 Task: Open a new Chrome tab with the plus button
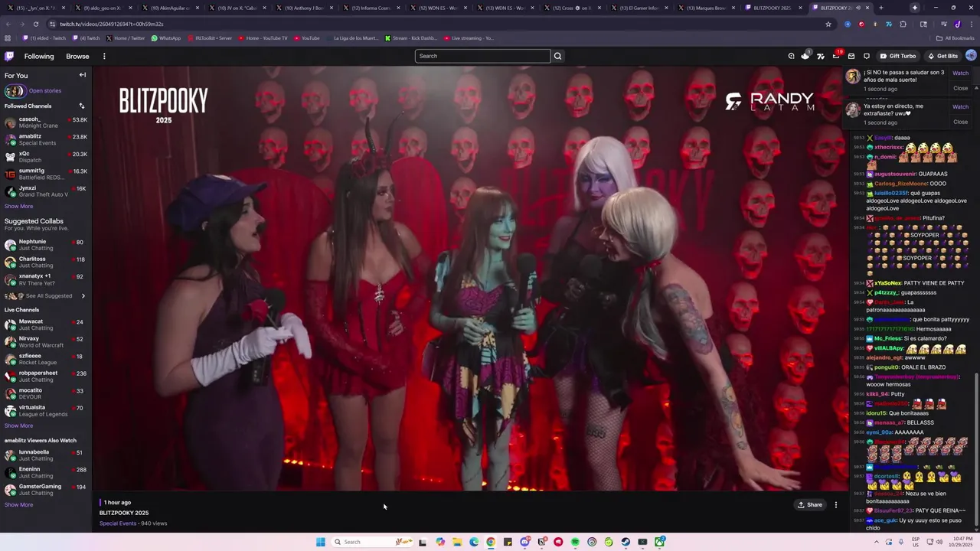click(880, 8)
